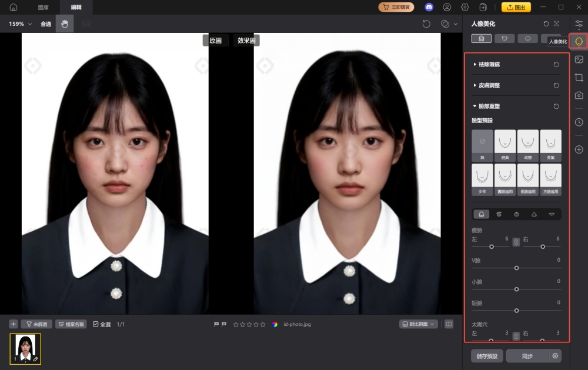Open the 對比視圖 dropdown

(x=418, y=324)
